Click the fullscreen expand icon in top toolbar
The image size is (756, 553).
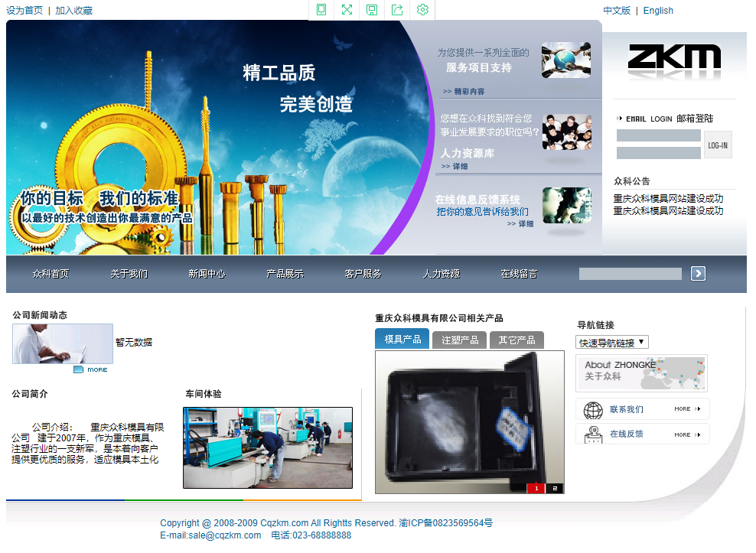[347, 10]
